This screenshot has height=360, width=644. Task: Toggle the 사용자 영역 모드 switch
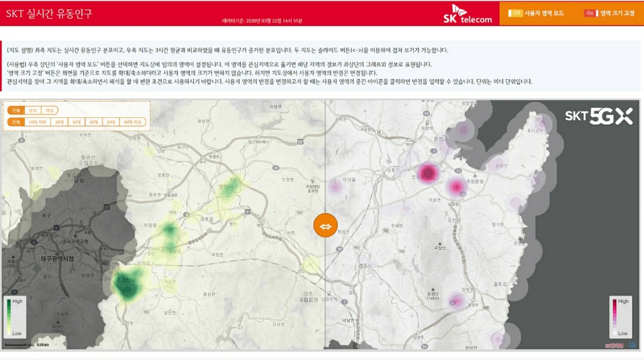(515, 13)
